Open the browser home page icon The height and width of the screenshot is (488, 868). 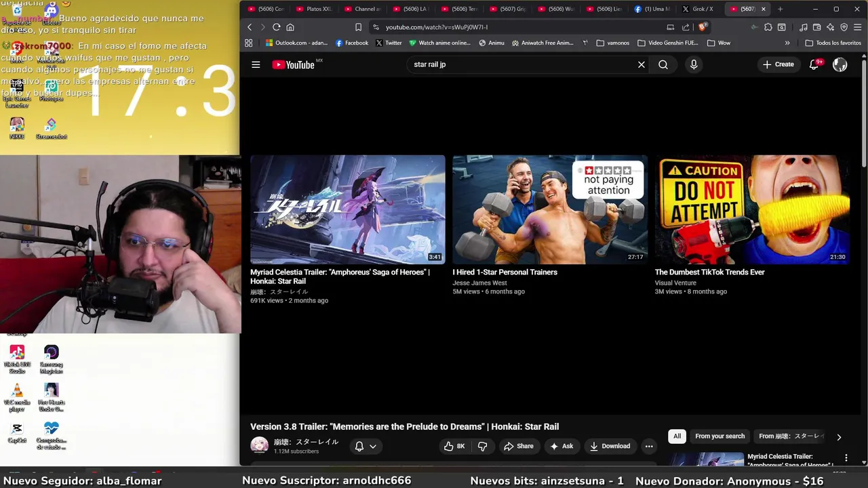(290, 27)
